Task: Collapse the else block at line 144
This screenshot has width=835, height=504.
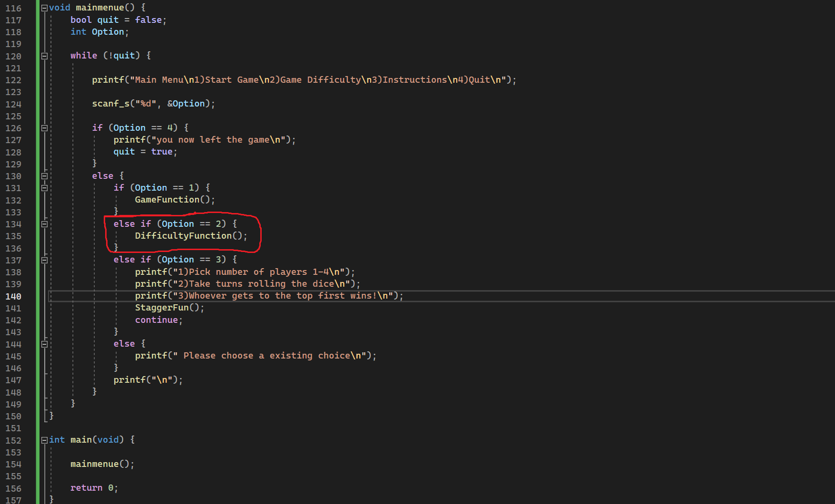Action: tap(44, 343)
